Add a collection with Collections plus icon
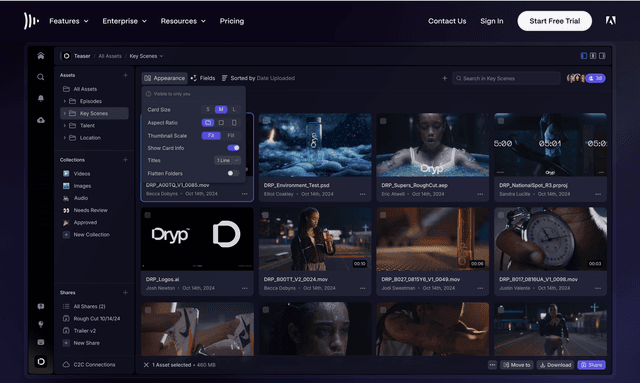The height and width of the screenshot is (383, 640). pyautogui.click(x=125, y=160)
